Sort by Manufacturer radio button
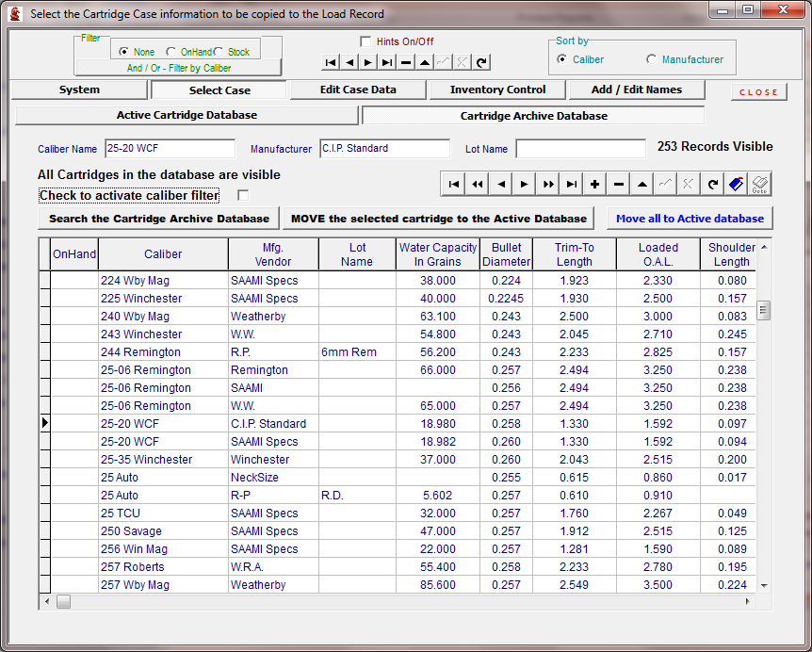The image size is (812, 652). tap(652, 59)
